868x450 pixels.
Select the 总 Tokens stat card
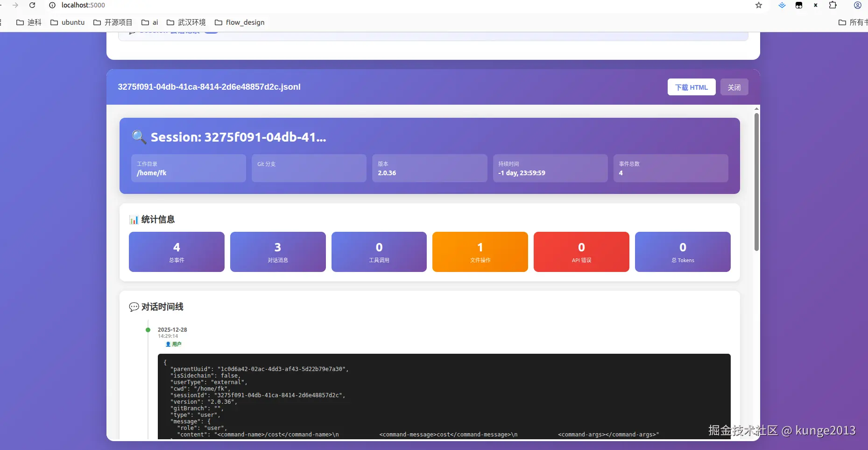(x=683, y=252)
